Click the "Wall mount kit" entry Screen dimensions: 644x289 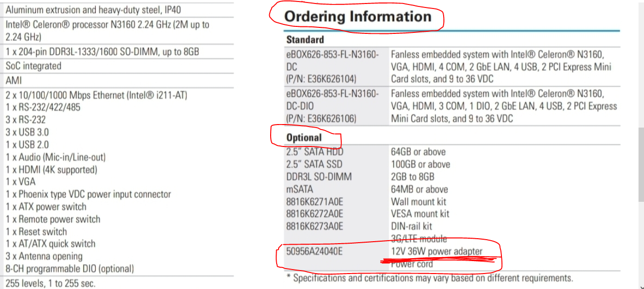point(419,202)
